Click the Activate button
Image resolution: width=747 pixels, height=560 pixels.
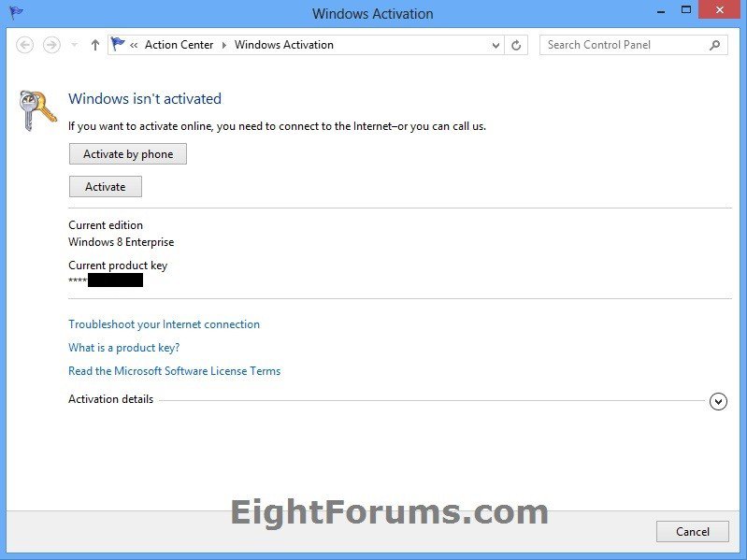106,187
